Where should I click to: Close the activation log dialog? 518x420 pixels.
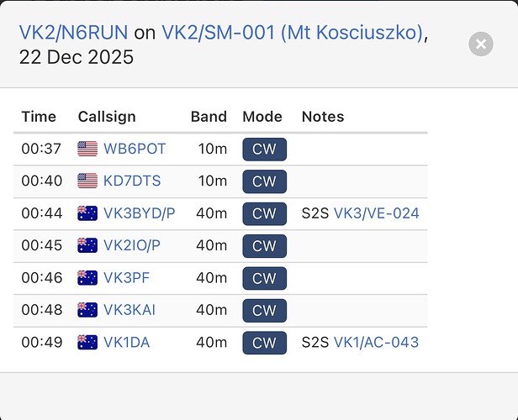(481, 44)
